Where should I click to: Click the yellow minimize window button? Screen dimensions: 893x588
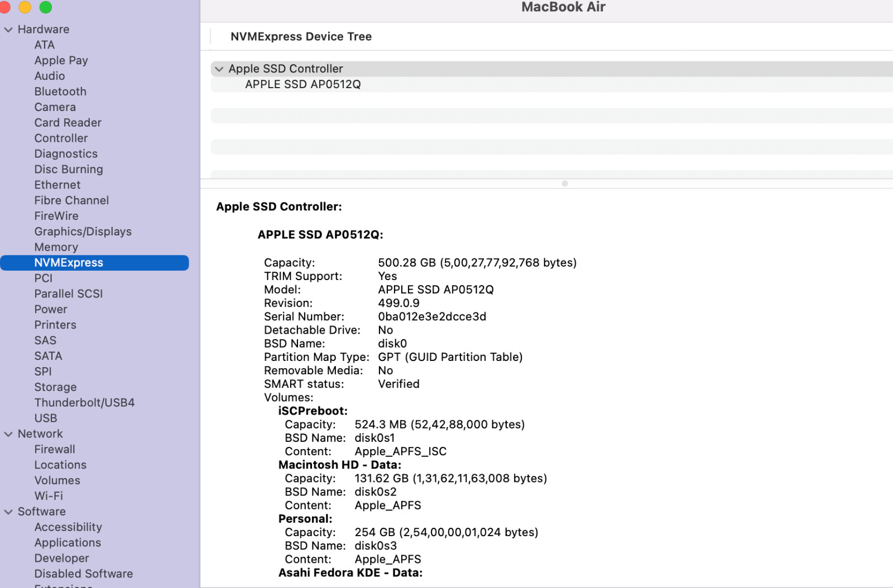[25, 7]
